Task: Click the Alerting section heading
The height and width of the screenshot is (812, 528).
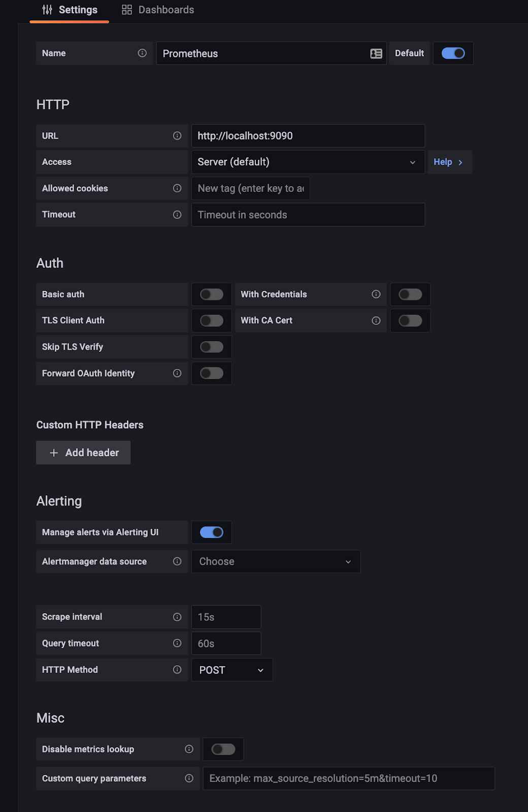Action: click(59, 501)
